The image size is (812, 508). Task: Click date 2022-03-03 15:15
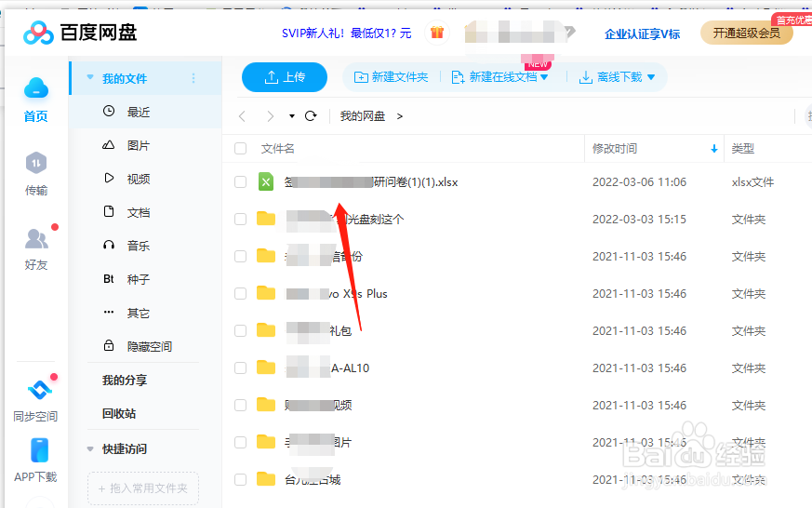639,219
